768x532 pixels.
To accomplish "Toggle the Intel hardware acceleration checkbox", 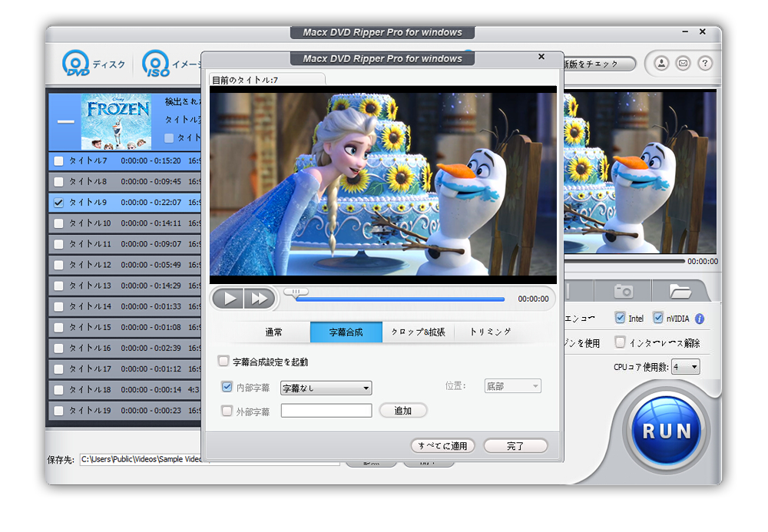I will pos(620,318).
